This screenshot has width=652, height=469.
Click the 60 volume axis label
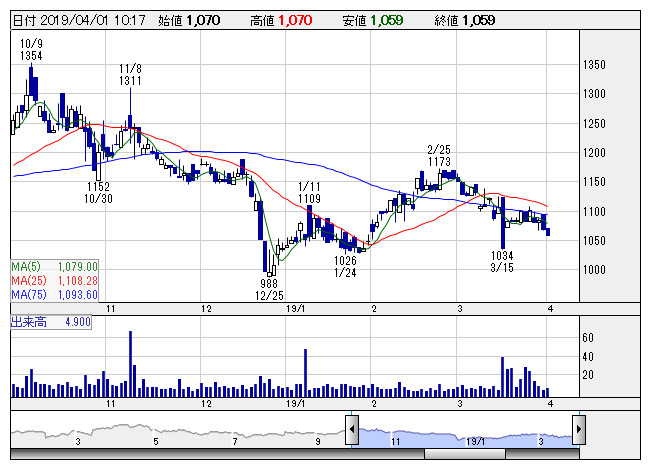(588, 338)
